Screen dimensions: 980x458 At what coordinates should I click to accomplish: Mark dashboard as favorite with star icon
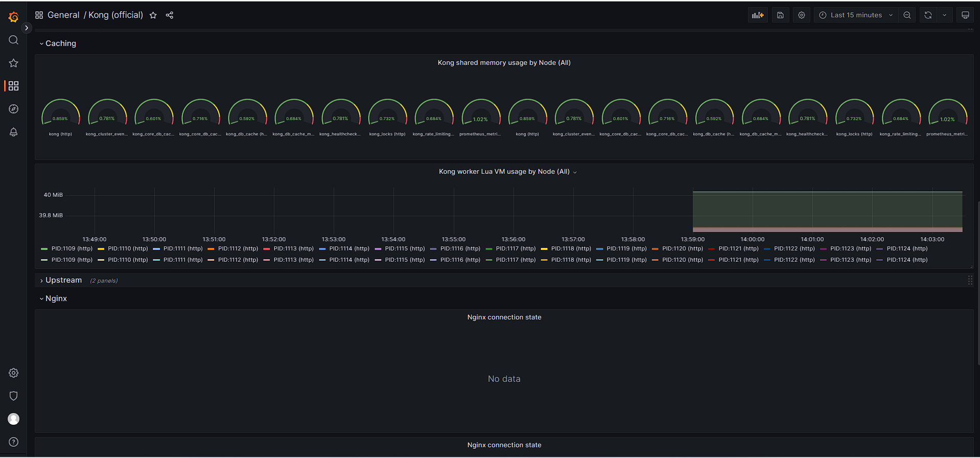click(153, 15)
